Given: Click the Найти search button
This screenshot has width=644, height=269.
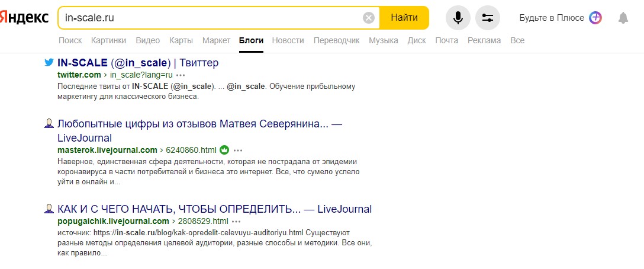Looking at the screenshot, I should (x=404, y=18).
